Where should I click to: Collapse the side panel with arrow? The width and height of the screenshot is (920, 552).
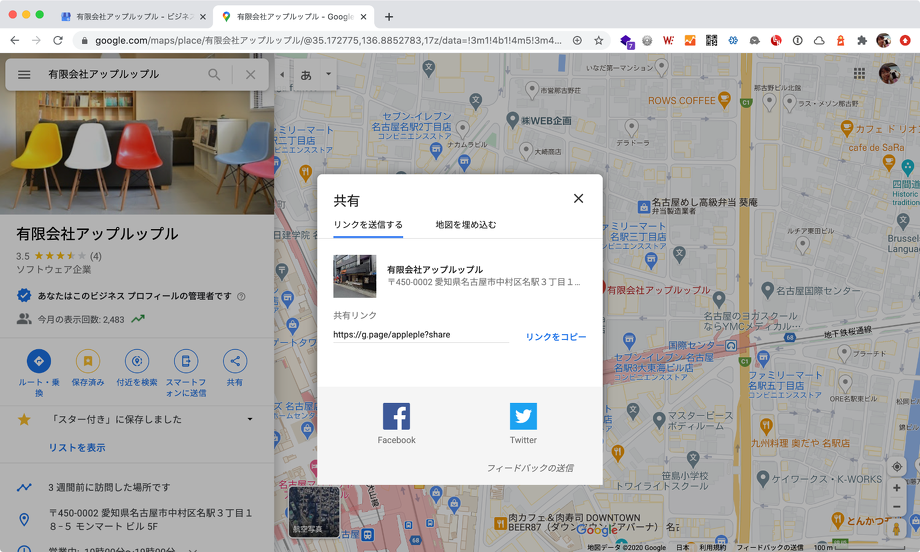[282, 75]
